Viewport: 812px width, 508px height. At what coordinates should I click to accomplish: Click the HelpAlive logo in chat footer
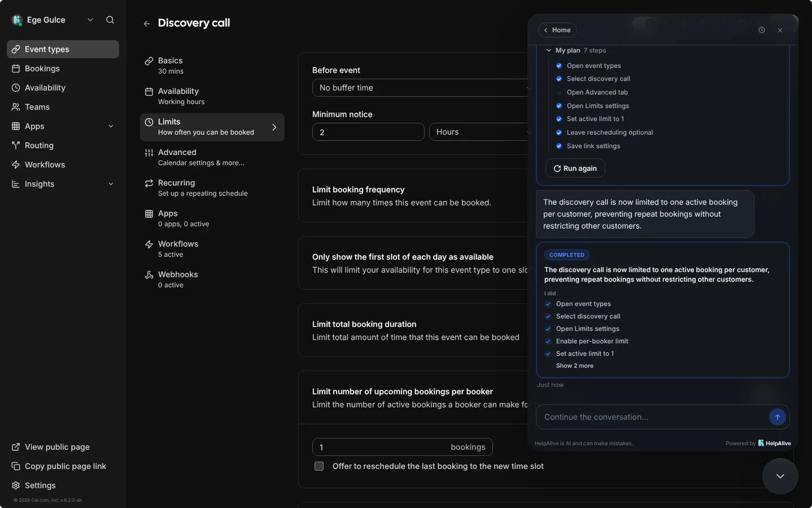pos(774,443)
